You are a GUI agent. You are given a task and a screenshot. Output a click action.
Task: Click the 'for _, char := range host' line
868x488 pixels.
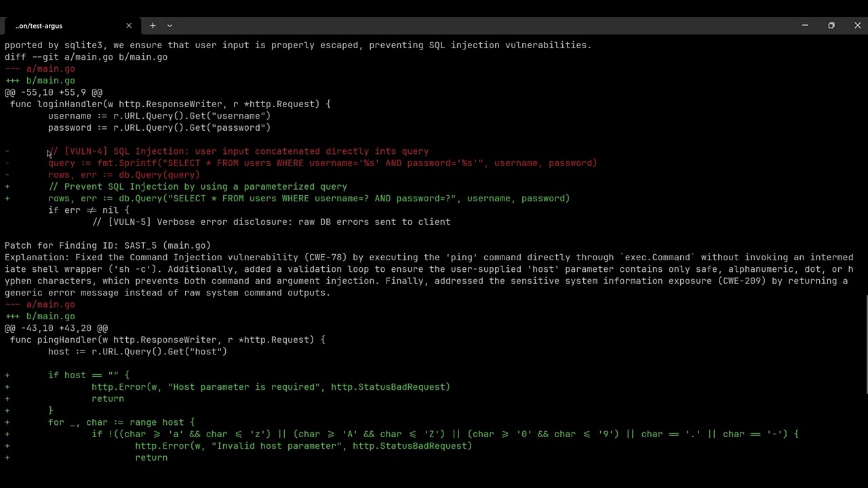pyautogui.click(x=121, y=422)
